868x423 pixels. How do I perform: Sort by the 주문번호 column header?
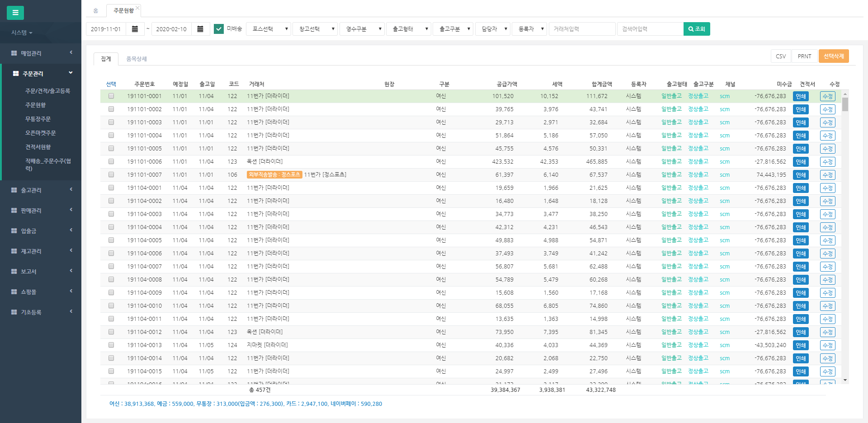[x=145, y=84]
